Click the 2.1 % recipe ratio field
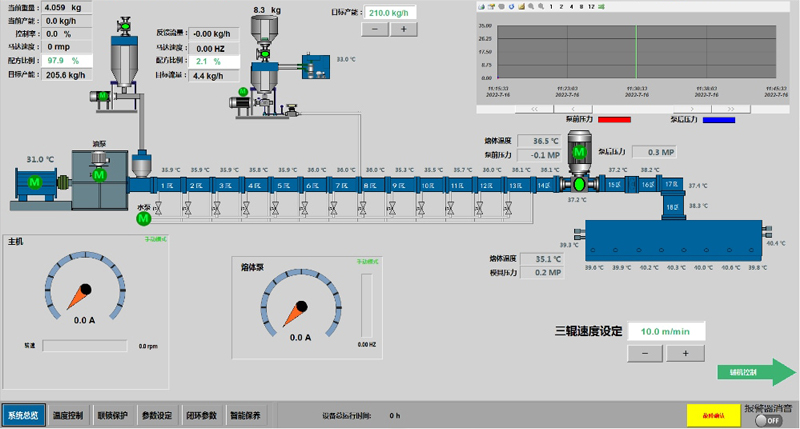The width and height of the screenshot is (800, 429). point(214,62)
